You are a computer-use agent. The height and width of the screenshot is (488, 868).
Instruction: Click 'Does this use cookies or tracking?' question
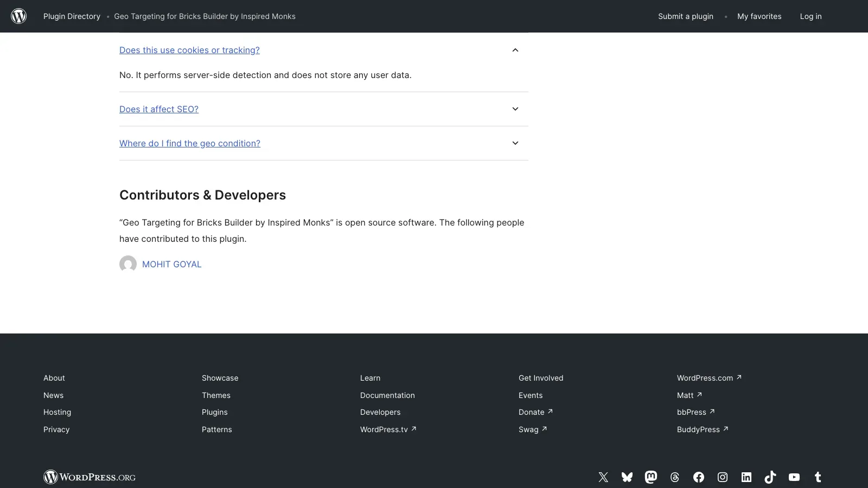pyautogui.click(x=189, y=50)
